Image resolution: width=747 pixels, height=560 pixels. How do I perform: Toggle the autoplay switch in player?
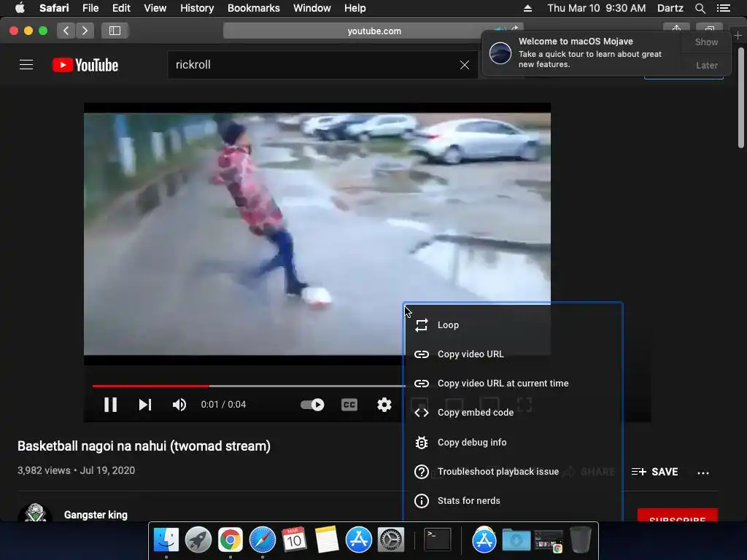(x=312, y=405)
